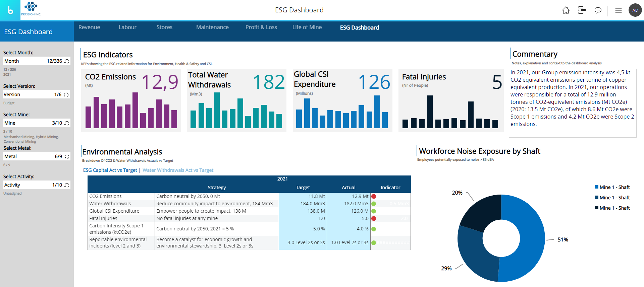Show Water Withdrawals Act vs Target view
This screenshot has width=644, height=287.
178,170
